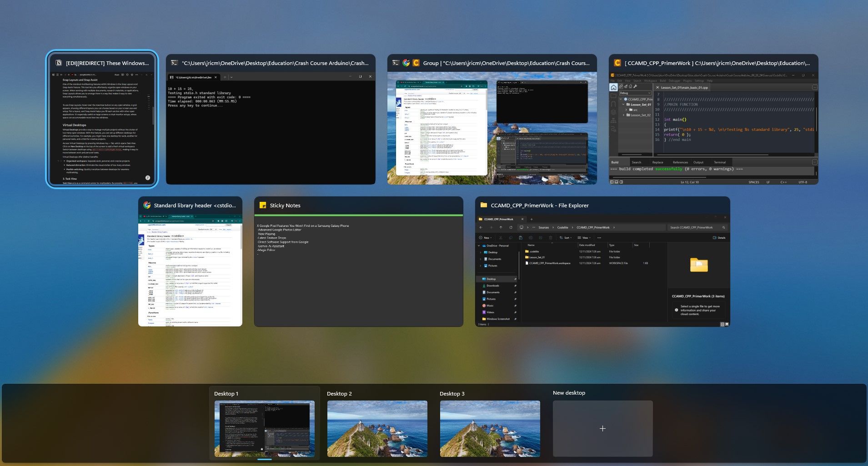Click the folder icon in the File Explorer title

pyautogui.click(x=484, y=205)
